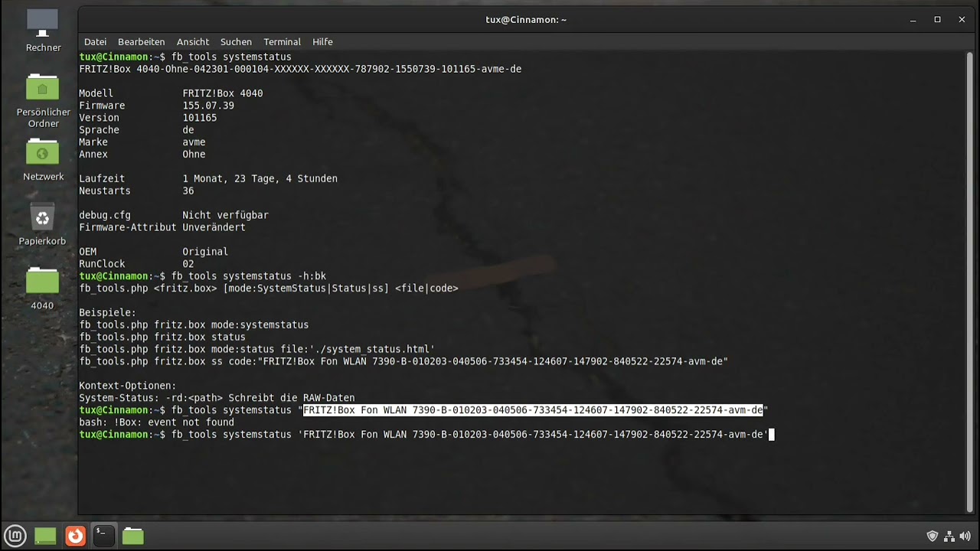Image resolution: width=980 pixels, height=551 pixels.
Task: Click OEM value 'Original'
Action: click(x=205, y=252)
